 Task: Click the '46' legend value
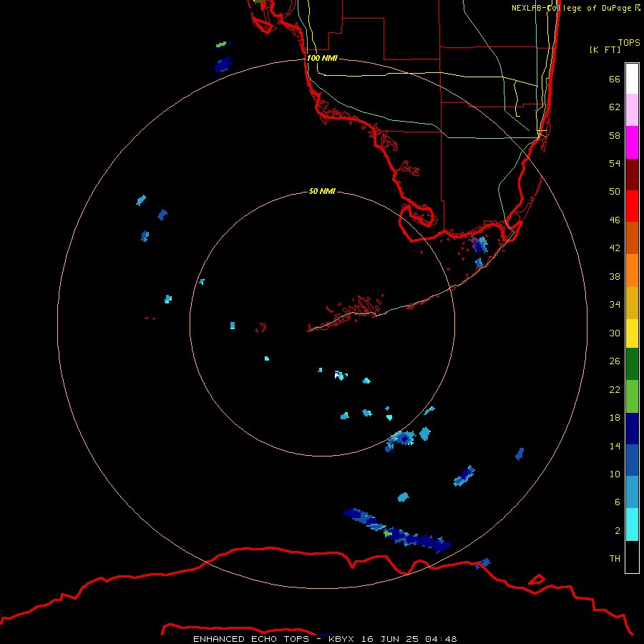(615, 220)
